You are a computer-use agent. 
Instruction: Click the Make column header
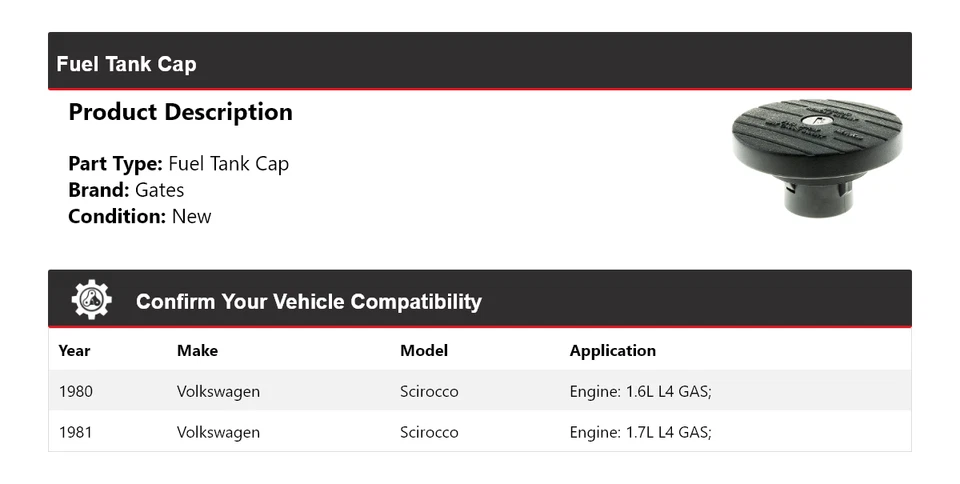point(197,350)
